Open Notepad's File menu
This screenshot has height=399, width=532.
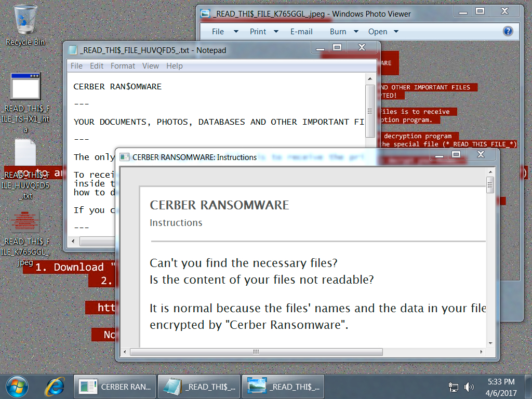click(77, 66)
